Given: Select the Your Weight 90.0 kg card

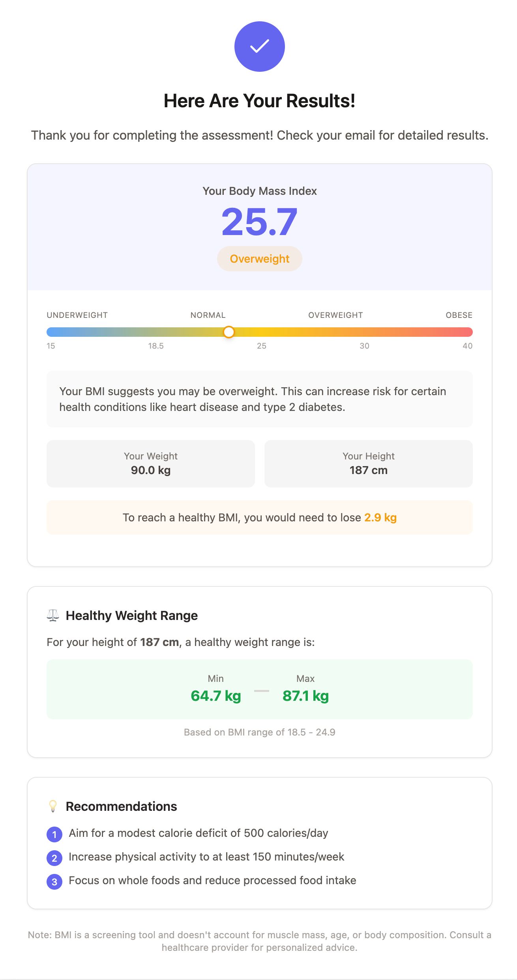Looking at the screenshot, I should pyautogui.click(x=151, y=463).
